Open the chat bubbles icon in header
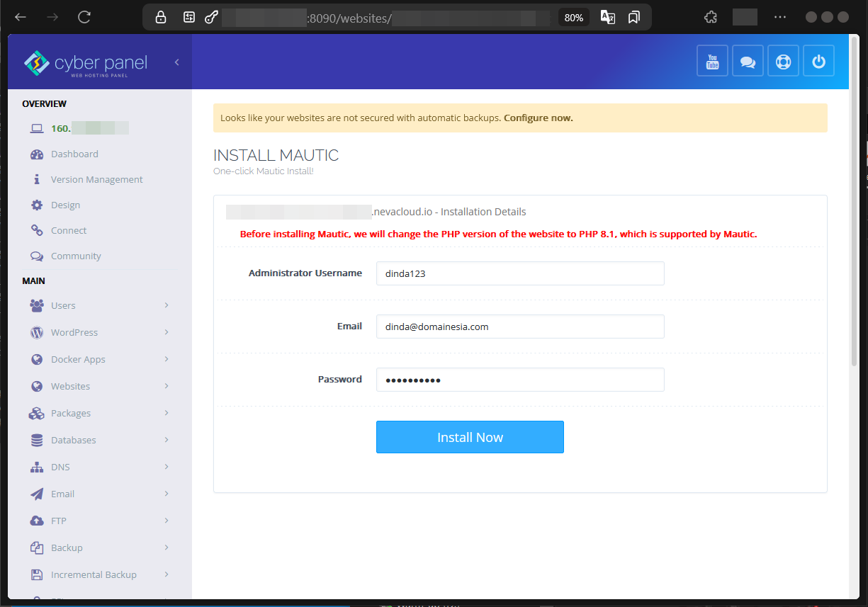This screenshot has width=868, height=607. (748, 61)
